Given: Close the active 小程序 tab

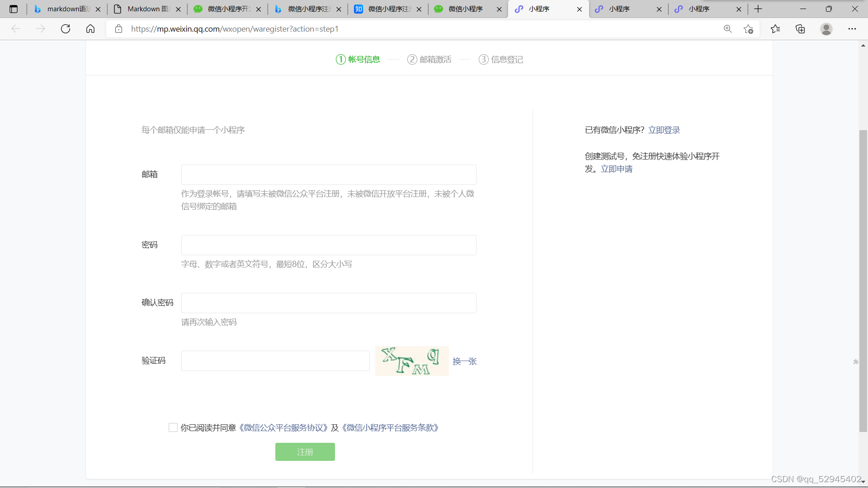Looking at the screenshot, I should (580, 9).
